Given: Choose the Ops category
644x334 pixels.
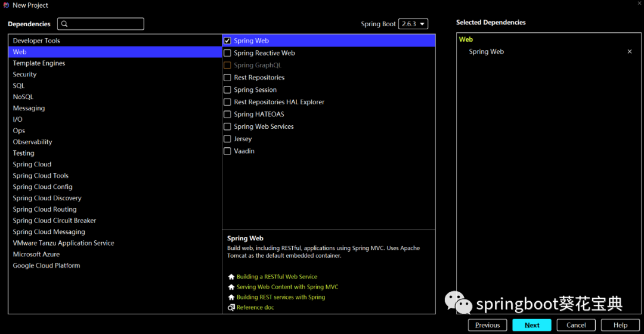Looking at the screenshot, I should tap(115, 131).
